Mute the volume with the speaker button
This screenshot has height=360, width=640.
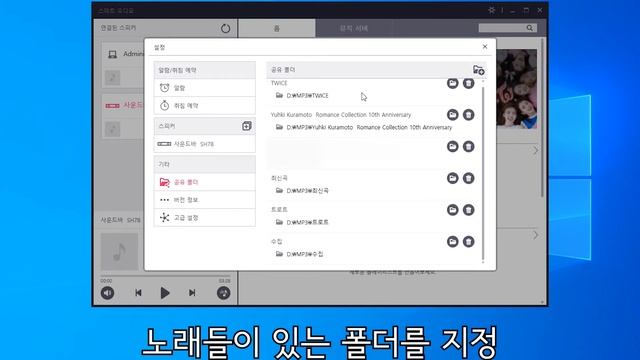(x=107, y=293)
